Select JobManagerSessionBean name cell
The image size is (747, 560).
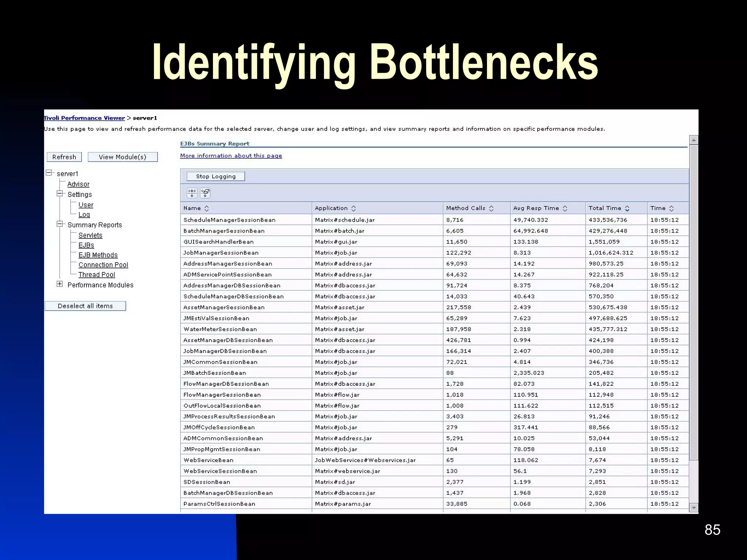(246, 253)
